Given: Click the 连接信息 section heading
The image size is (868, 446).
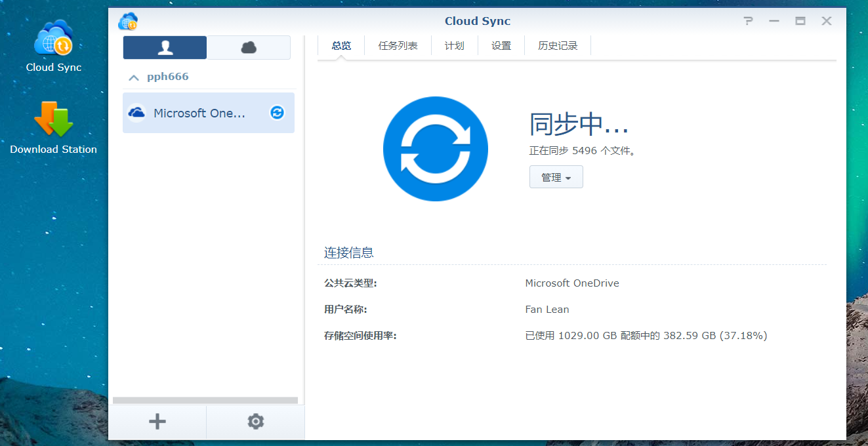Looking at the screenshot, I should pyautogui.click(x=349, y=253).
